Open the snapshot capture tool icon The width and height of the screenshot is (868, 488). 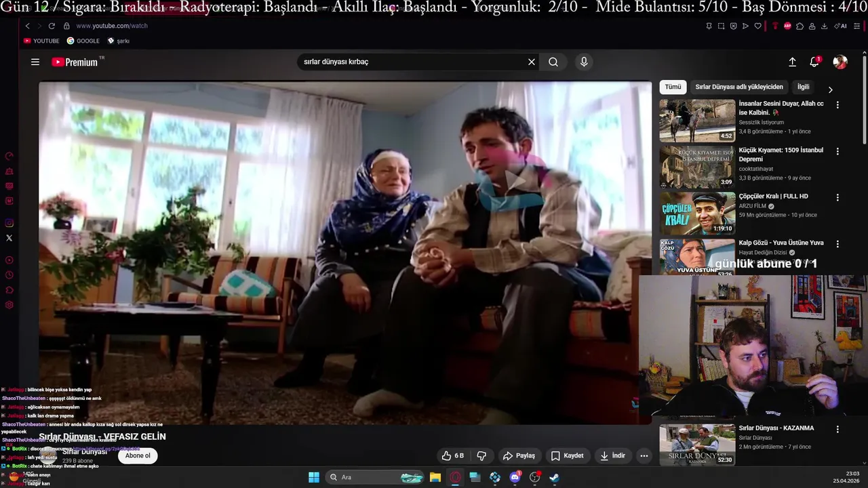click(x=721, y=26)
